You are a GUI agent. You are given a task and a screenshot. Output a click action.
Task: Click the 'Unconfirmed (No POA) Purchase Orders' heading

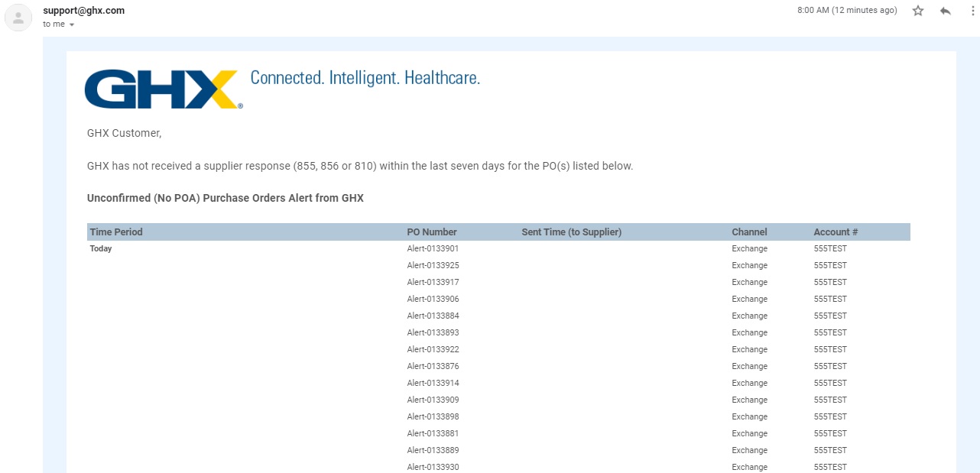pyautogui.click(x=226, y=199)
